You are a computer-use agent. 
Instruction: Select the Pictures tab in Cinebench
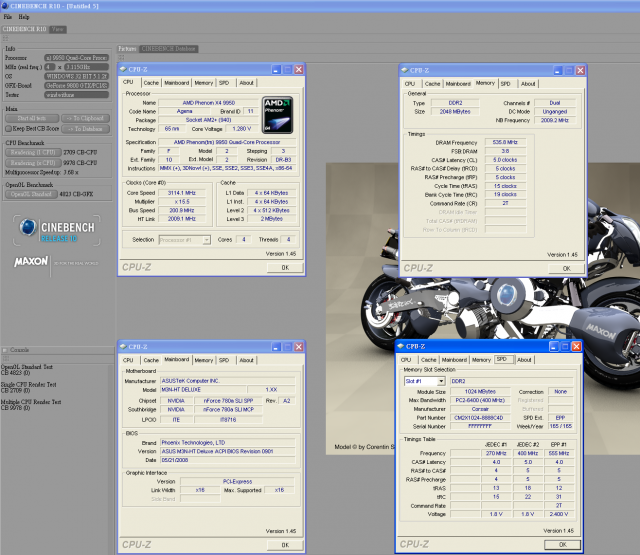coord(127,49)
